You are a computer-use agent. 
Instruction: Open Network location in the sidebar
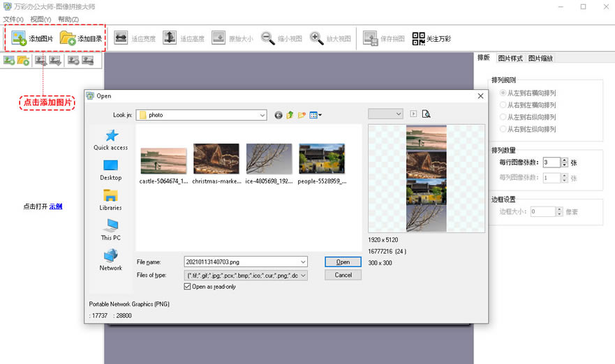click(110, 259)
